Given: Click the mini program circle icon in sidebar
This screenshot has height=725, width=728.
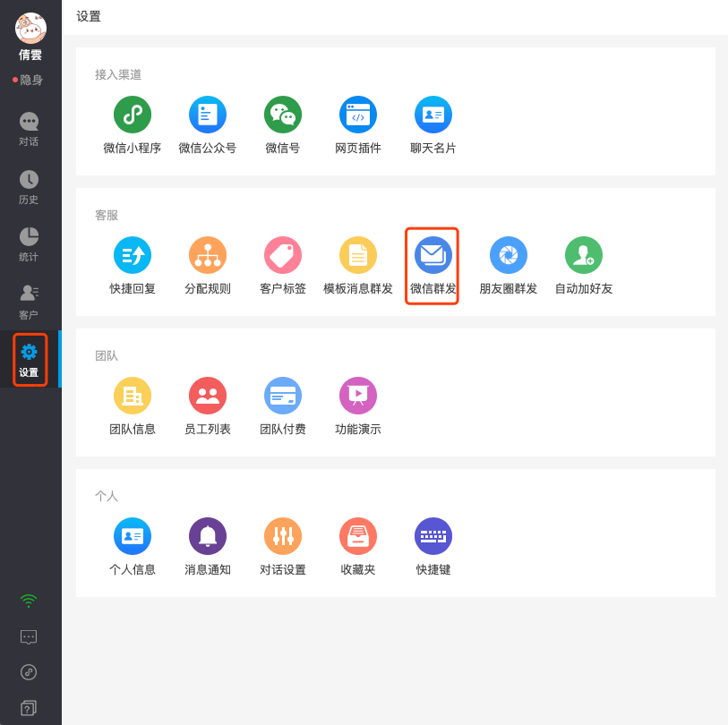Looking at the screenshot, I should click(29, 672).
